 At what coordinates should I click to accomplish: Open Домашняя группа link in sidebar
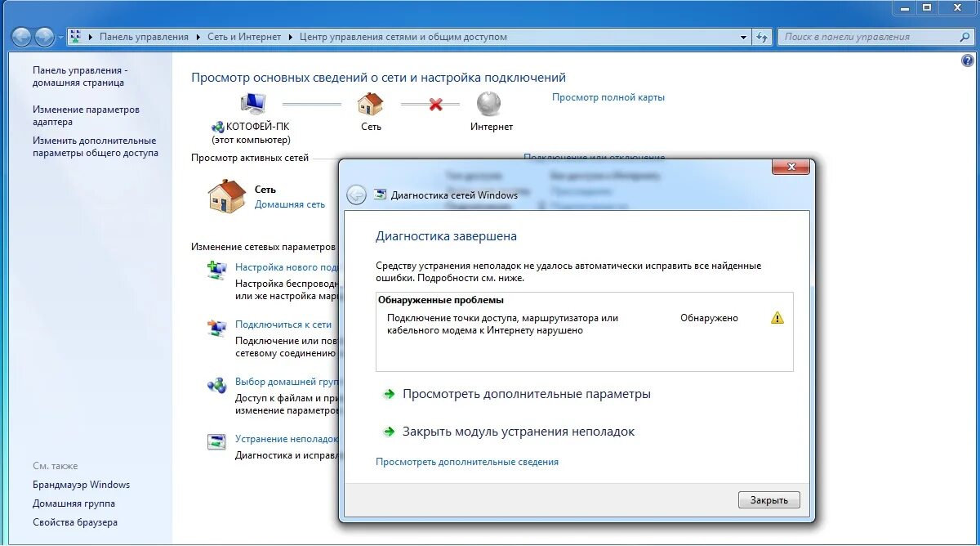pyautogui.click(x=73, y=503)
